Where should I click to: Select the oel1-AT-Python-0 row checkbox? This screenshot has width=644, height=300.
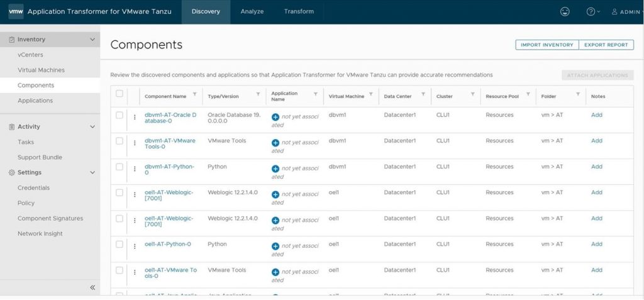coord(119,244)
